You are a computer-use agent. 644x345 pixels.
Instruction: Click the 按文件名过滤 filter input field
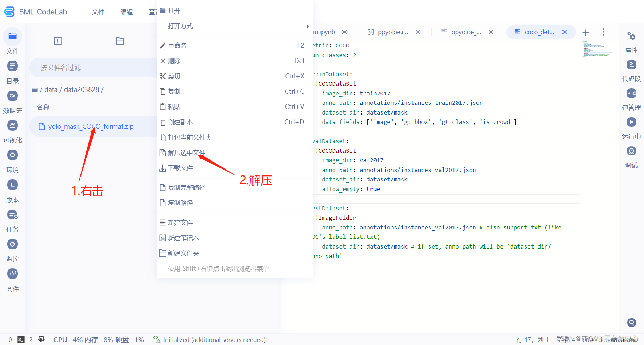tap(93, 68)
